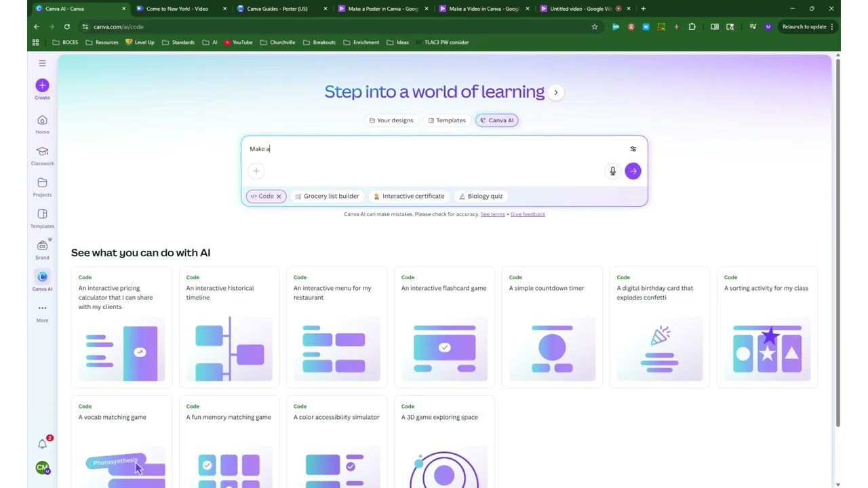Switch to the Templates tab above the prompt
Viewport: 868px width, 488px height.
447,120
